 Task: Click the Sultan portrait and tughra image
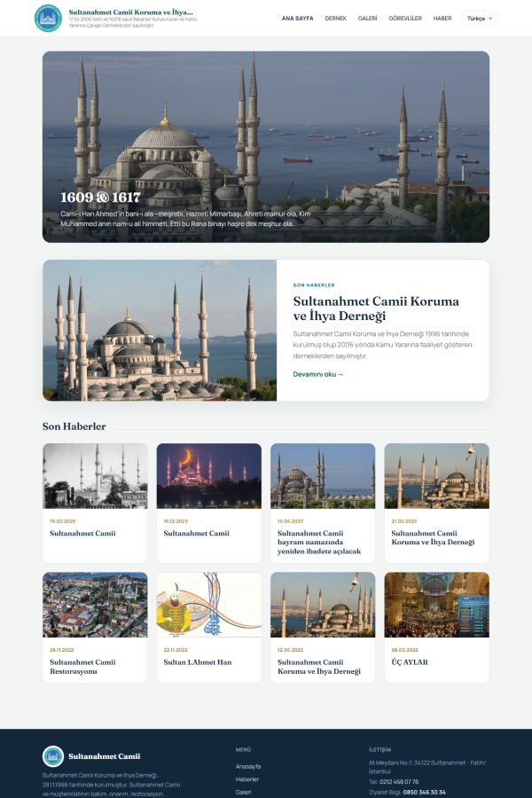coord(208,605)
